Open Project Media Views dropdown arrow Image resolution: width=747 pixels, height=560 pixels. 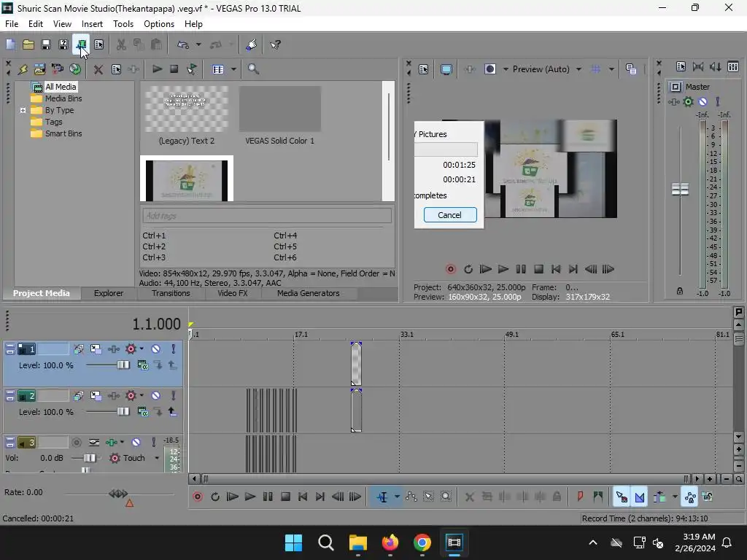(x=233, y=69)
